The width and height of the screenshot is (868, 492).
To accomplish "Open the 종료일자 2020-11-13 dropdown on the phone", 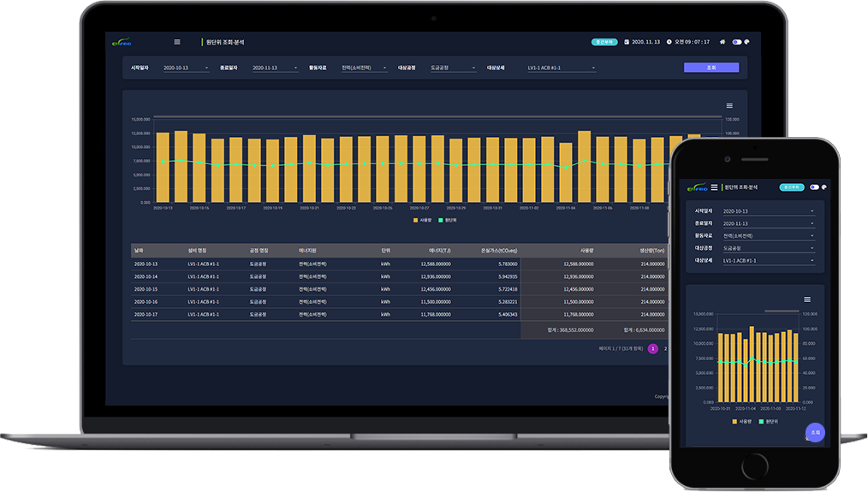I will click(769, 223).
